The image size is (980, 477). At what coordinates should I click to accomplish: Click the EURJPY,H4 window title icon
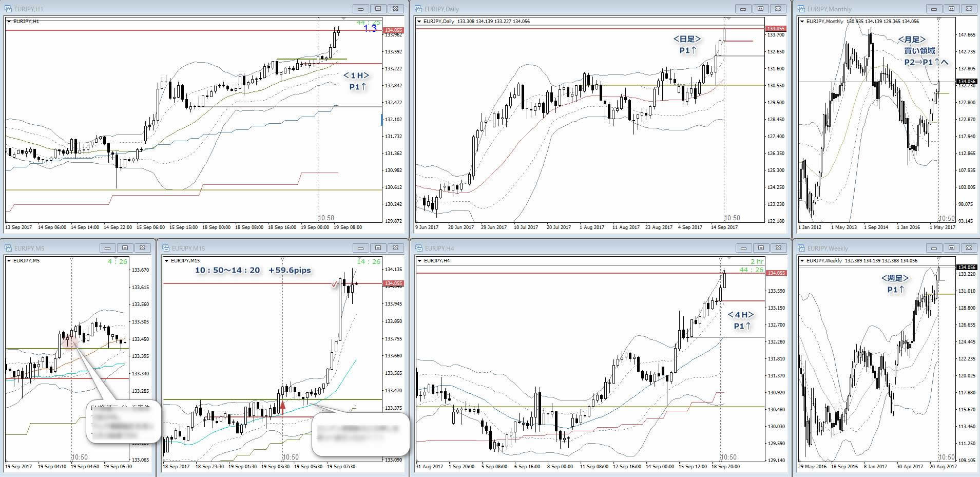click(x=419, y=248)
